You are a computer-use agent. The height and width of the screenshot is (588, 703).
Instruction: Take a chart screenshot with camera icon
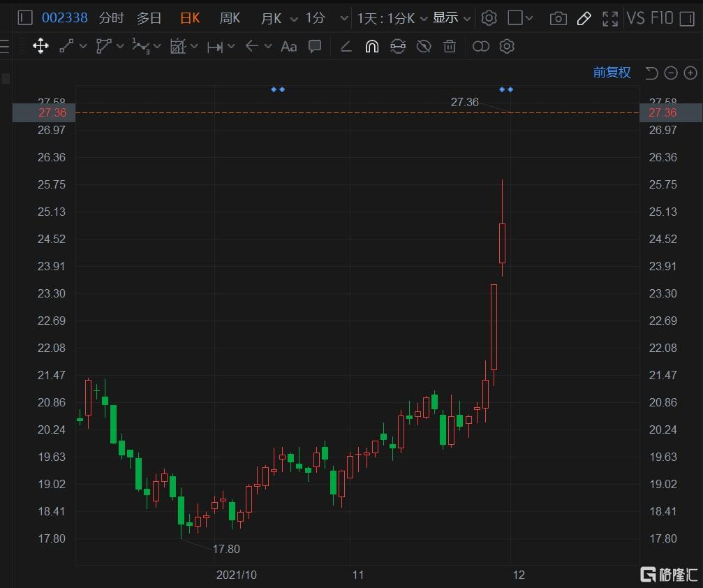pos(558,18)
